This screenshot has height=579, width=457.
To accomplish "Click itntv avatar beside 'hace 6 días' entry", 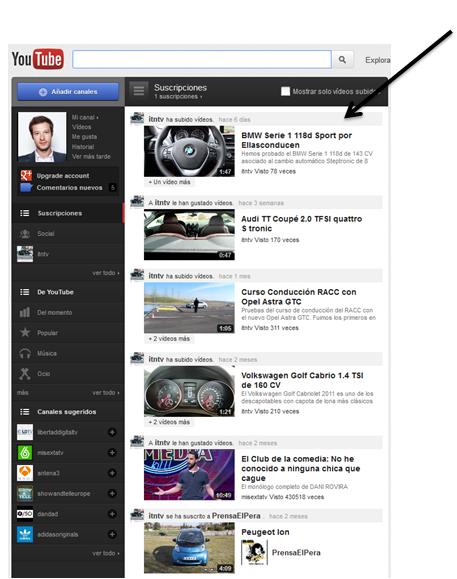I will [x=137, y=119].
